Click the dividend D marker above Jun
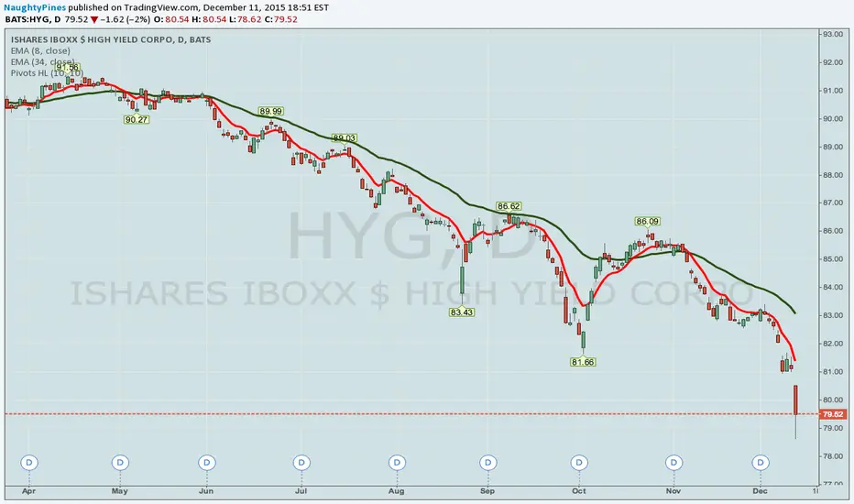The width and height of the screenshot is (854, 504). pyautogui.click(x=206, y=463)
